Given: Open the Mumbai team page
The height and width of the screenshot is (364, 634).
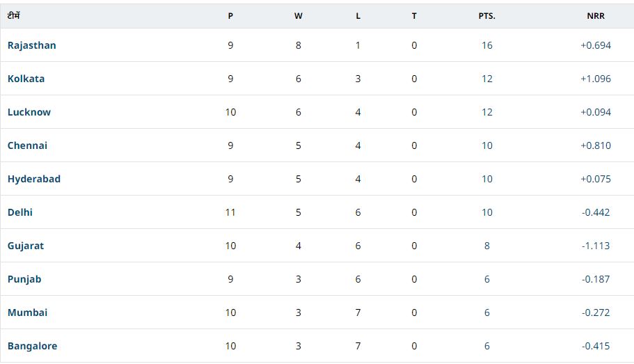Looking at the screenshot, I should pos(28,312).
